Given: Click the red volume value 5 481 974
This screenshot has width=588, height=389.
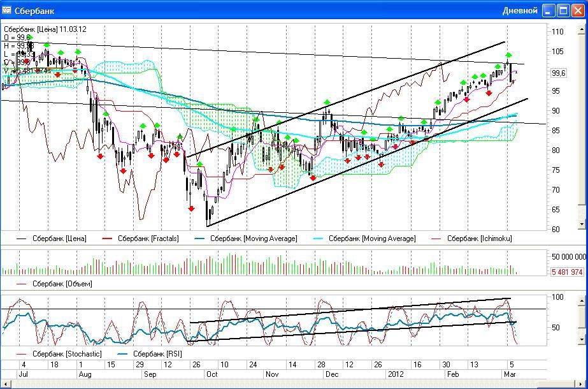Looking at the screenshot, I should (567, 272).
